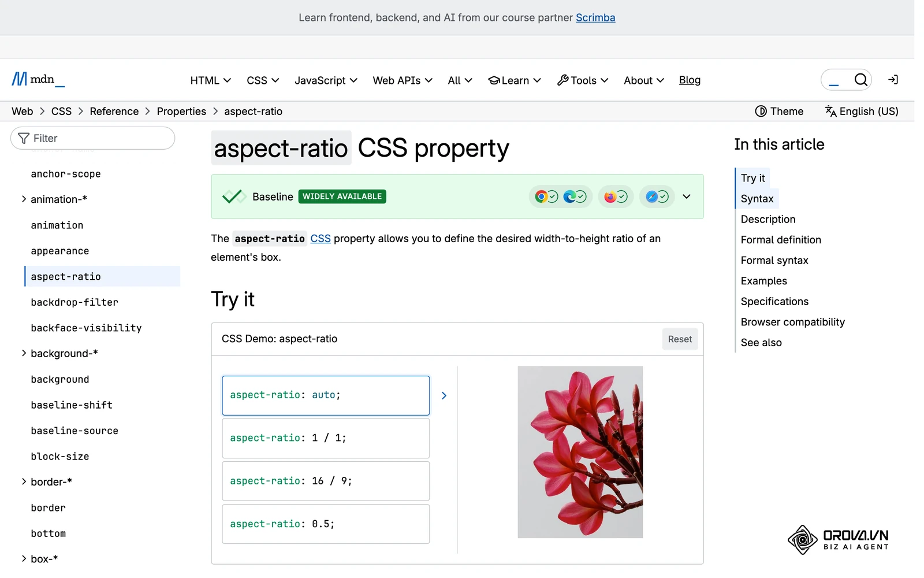Open bottom in sidebar
This screenshot has height=578, width=924.
pos(49,533)
